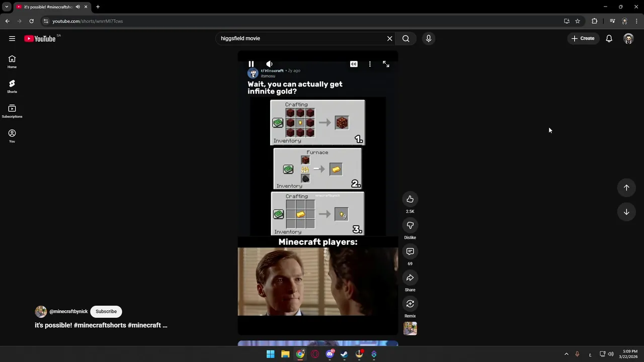Mute the tab via its speaker icon
This screenshot has width=644, height=362.
coord(77,7)
